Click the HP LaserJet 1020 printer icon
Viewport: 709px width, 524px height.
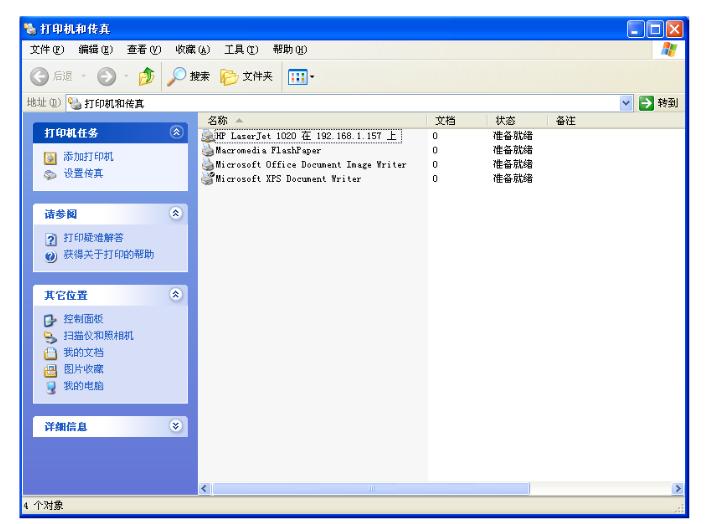pos(208,136)
